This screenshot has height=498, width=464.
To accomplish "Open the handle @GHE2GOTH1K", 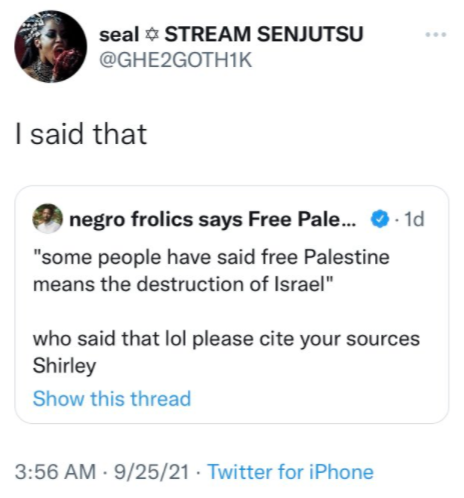I will coord(175,60).
